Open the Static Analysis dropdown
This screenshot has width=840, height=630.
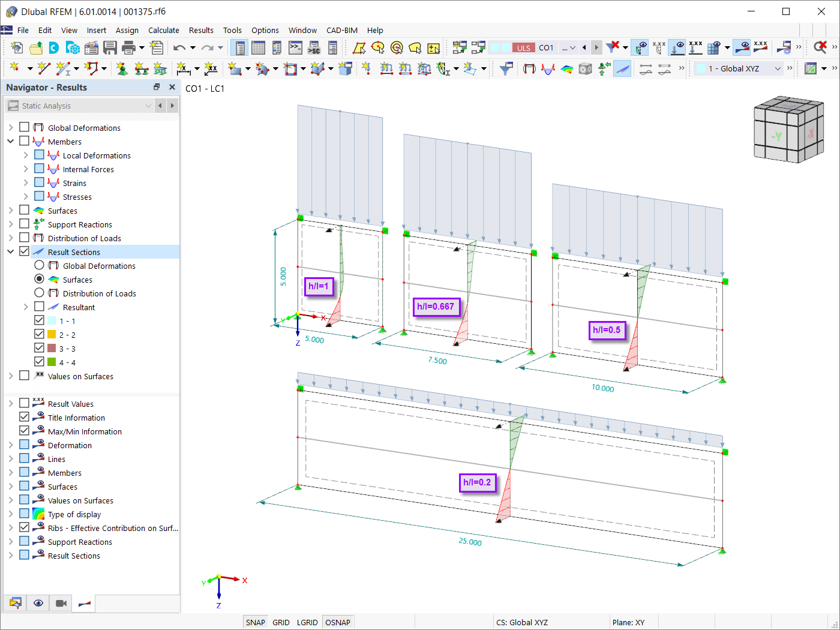pos(79,106)
